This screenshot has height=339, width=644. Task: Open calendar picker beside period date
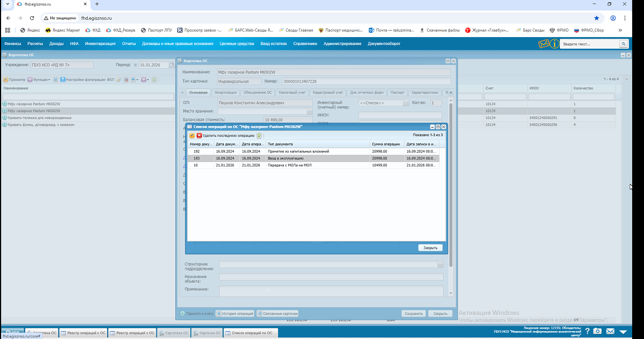pos(172,65)
